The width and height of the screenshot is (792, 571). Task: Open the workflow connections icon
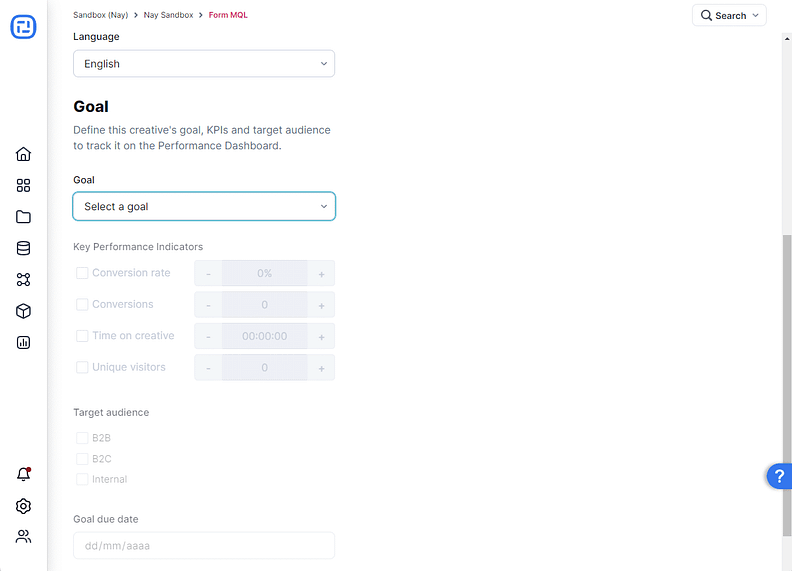click(x=23, y=280)
